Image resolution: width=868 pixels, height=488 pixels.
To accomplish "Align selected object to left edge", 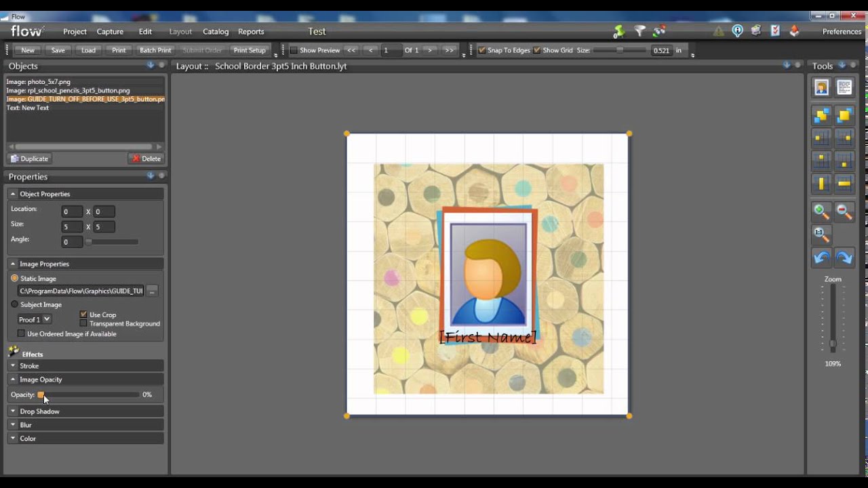I will pos(821,138).
